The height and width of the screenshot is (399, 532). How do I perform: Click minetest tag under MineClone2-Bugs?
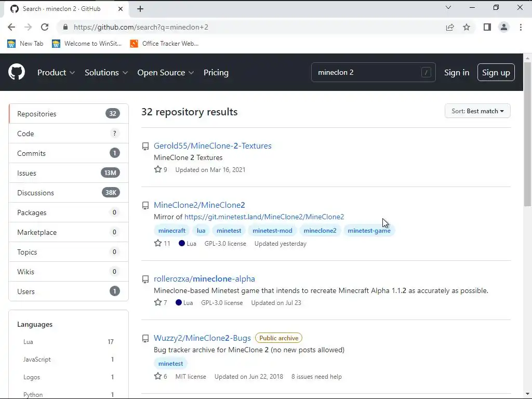(x=170, y=363)
